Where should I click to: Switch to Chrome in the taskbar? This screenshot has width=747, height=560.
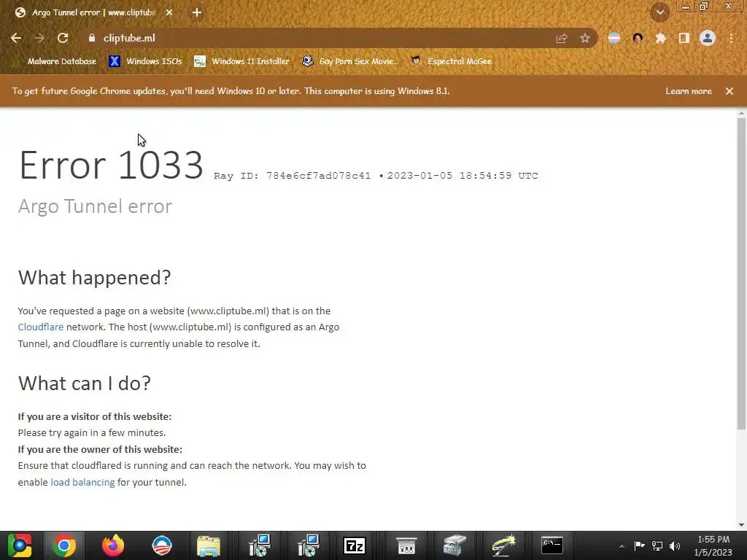64,545
